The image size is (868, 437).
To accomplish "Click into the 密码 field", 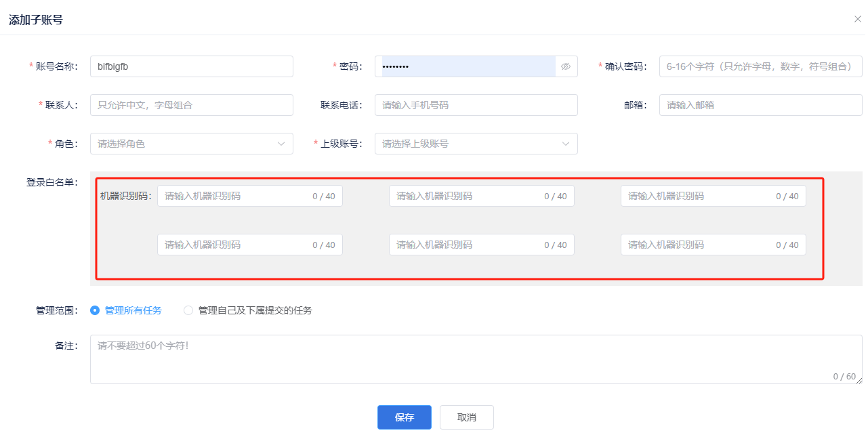I will tap(468, 66).
